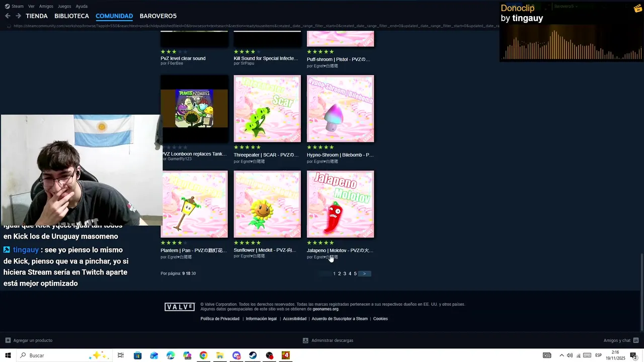Screen dimensions: 644x362
Task: Show 9 items per page
Action: (x=184, y=274)
